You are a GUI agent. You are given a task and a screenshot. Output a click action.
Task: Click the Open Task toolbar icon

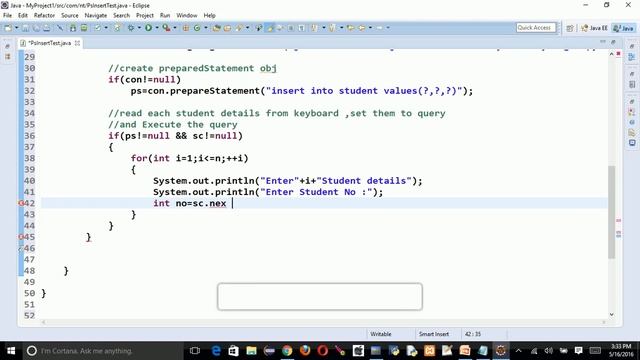click(227, 28)
